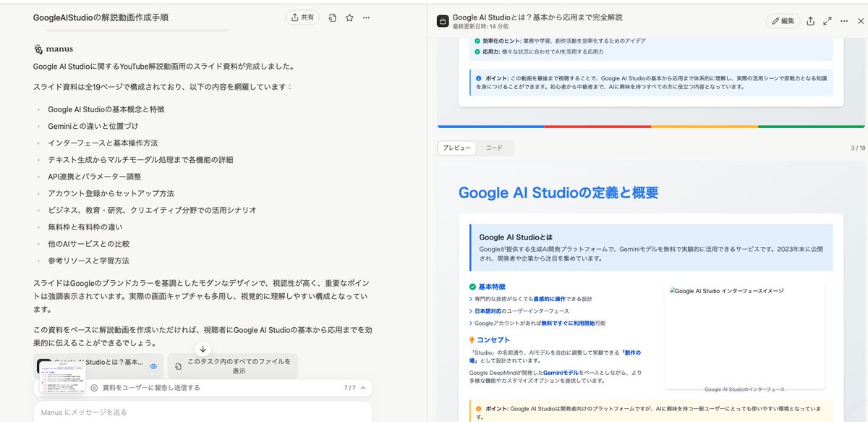Click the export icon next to 編集

coord(811,21)
